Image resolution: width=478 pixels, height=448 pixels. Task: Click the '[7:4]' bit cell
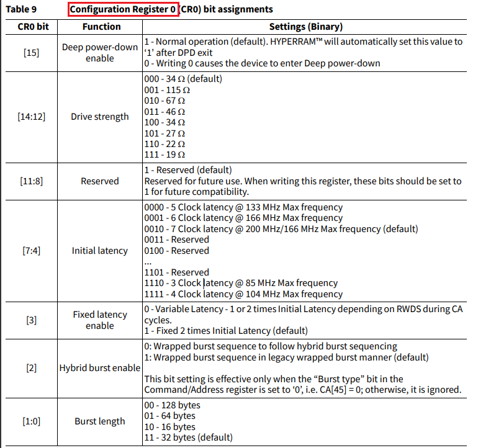tap(32, 251)
